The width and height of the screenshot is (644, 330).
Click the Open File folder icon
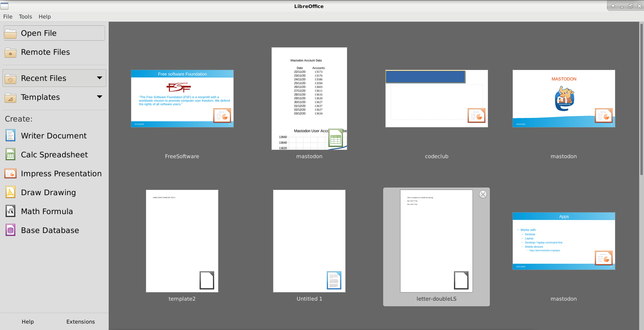[x=10, y=33]
